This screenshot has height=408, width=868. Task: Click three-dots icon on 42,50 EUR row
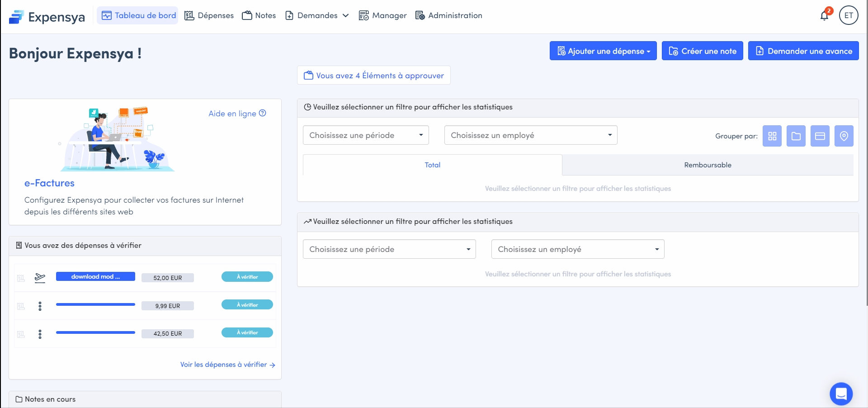click(40, 334)
